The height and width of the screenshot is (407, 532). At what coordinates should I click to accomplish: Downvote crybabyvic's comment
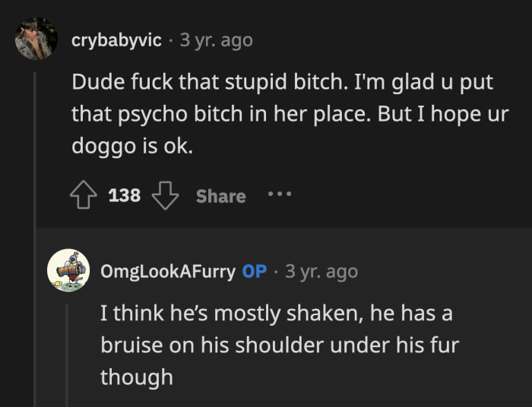(164, 196)
